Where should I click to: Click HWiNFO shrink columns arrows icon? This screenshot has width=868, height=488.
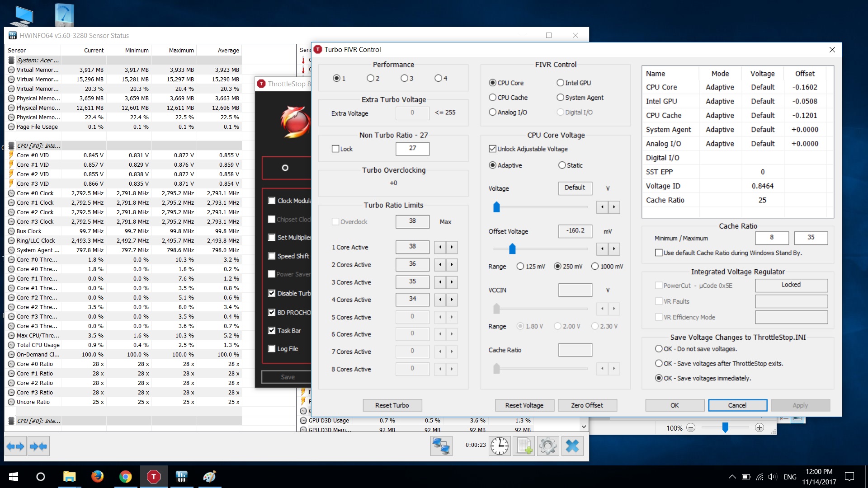pyautogui.click(x=38, y=446)
